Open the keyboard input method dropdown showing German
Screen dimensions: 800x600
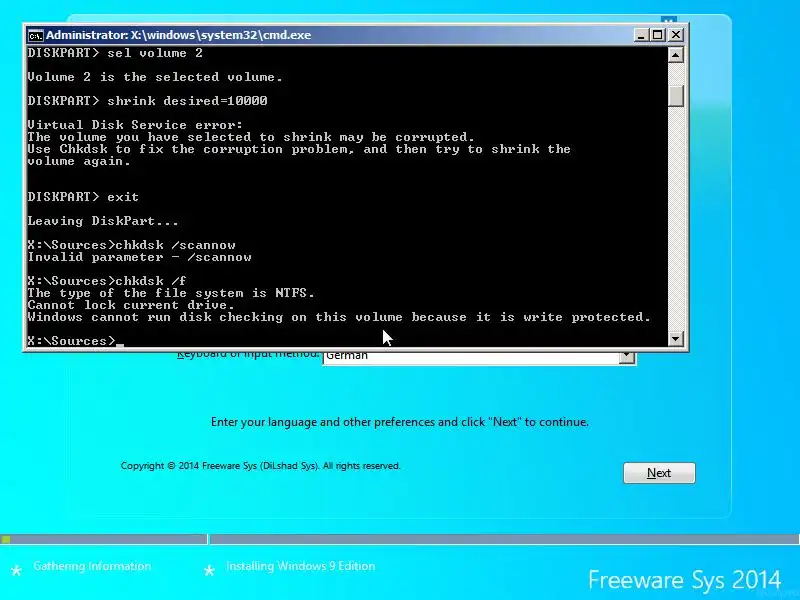(x=627, y=356)
